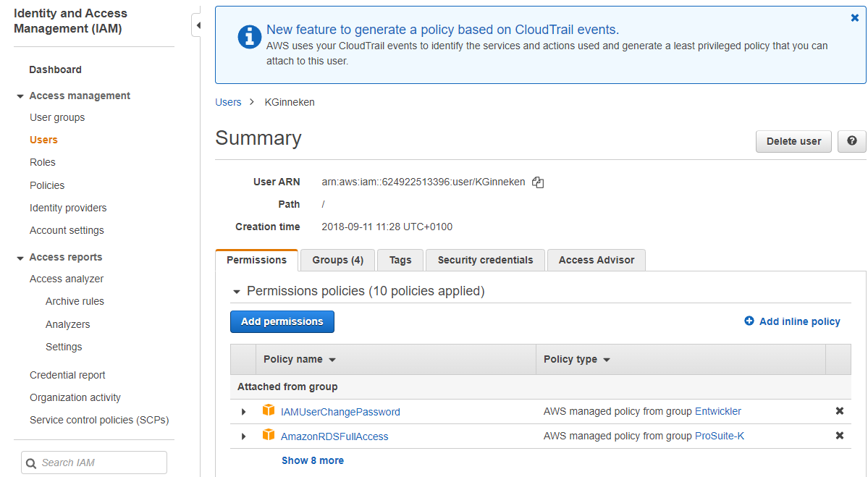Screen dimensions: 868x477
Task: Click the help question mark icon
Action: [851, 141]
